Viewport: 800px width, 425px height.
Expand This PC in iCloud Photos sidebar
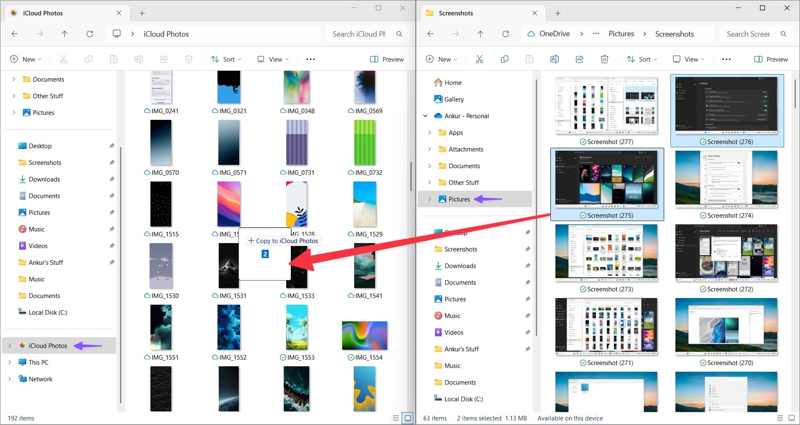click(x=9, y=362)
